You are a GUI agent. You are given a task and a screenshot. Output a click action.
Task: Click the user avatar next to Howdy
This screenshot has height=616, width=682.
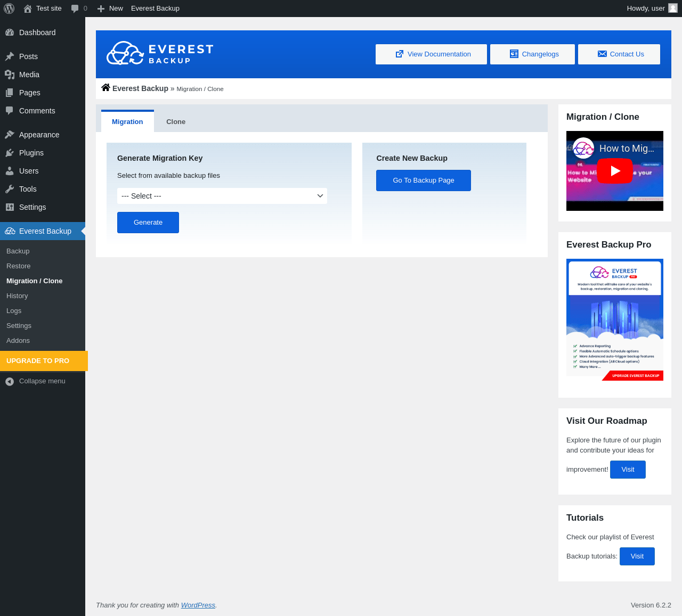(673, 8)
